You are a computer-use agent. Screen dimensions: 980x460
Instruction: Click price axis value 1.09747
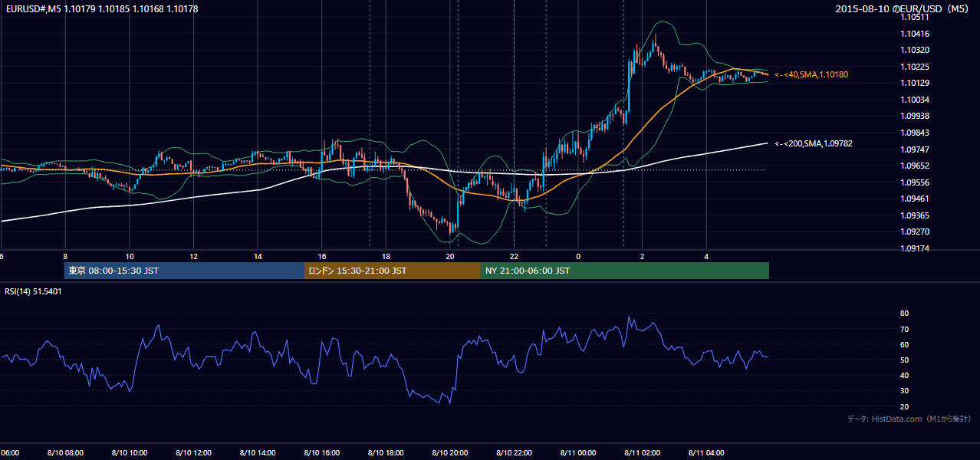(914, 149)
